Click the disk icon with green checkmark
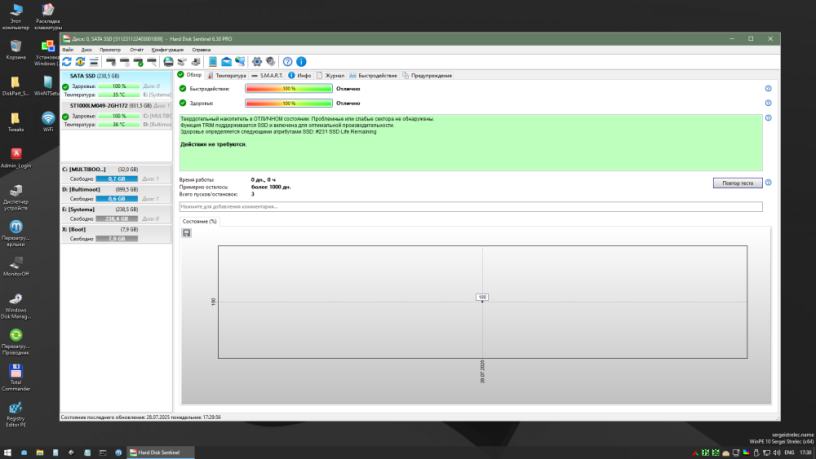The image size is (816, 459). pyautogui.click(x=138, y=62)
